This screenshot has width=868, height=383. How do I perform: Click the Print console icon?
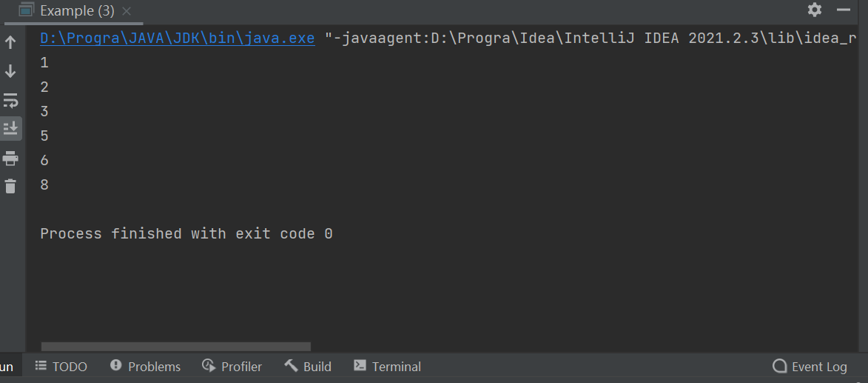tap(10, 159)
